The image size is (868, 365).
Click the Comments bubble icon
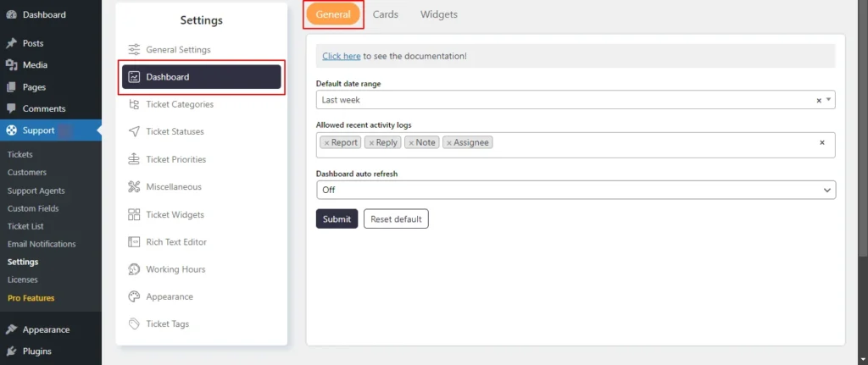(x=11, y=108)
